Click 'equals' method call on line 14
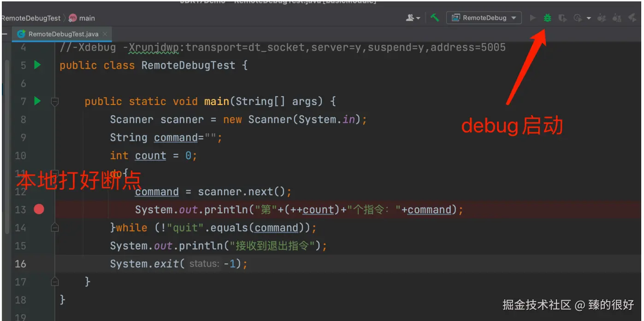644x321 pixels. point(229,228)
